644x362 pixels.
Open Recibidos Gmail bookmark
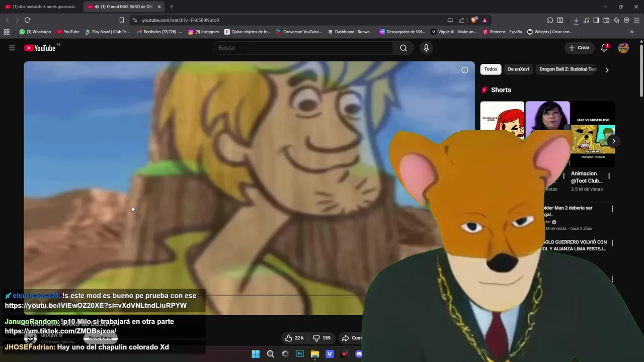pyautogui.click(x=159, y=32)
